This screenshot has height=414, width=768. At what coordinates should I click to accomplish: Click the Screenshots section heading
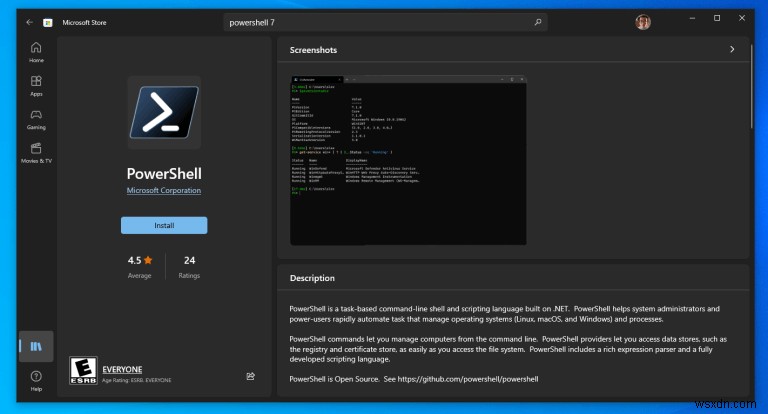313,50
